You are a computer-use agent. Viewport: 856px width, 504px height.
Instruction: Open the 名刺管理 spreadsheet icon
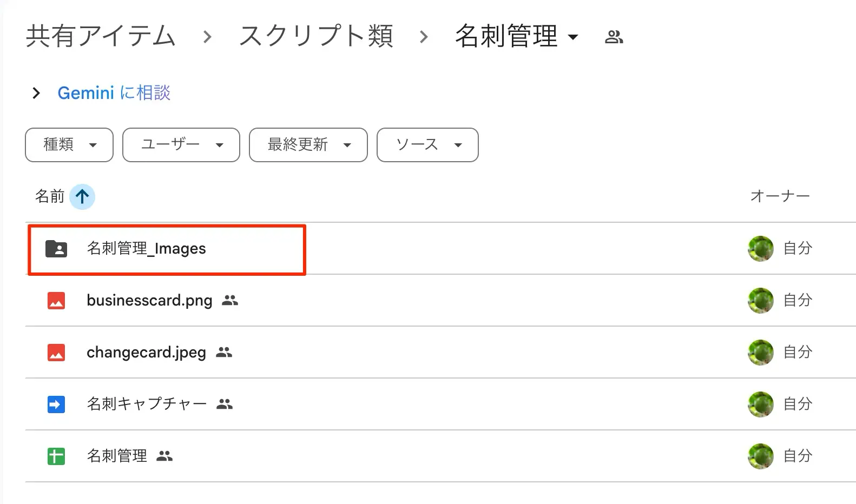click(56, 456)
